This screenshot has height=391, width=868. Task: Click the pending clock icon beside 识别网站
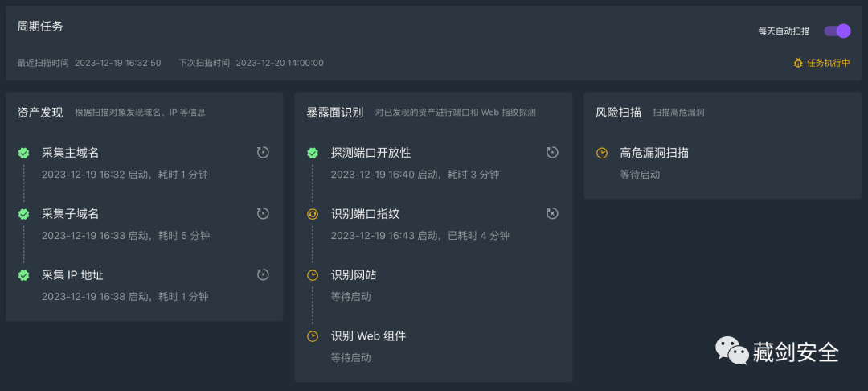click(313, 275)
